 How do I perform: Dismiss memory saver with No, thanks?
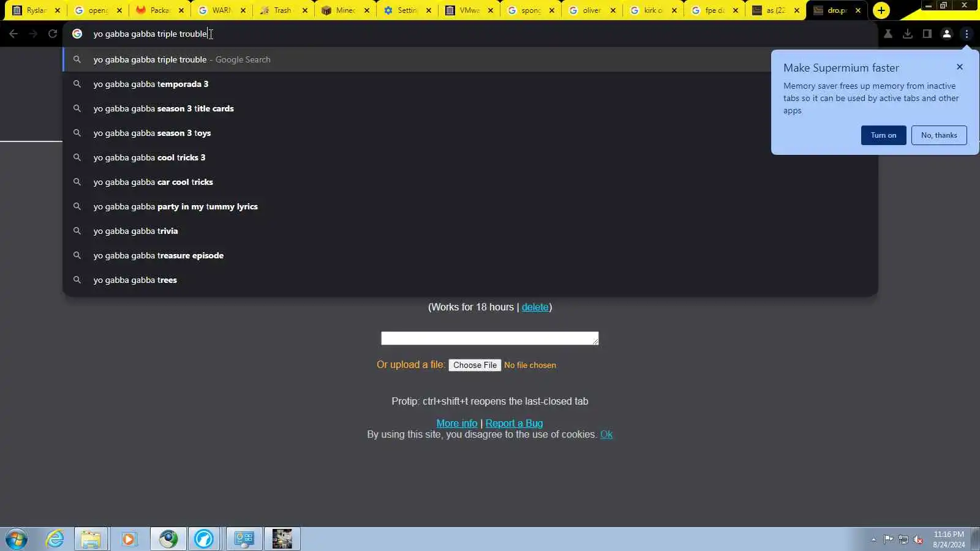[x=939, y=135]
